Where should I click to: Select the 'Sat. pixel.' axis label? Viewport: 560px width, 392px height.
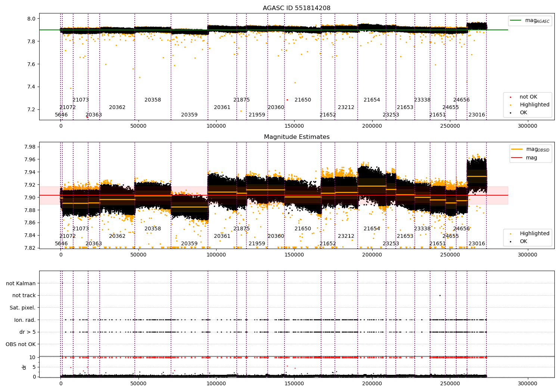(23, 308)
